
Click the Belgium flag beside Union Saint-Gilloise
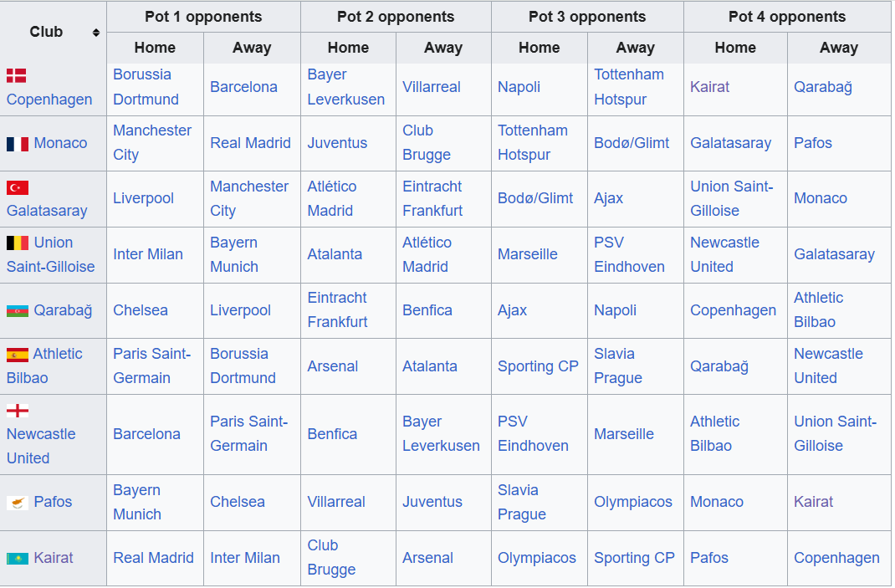tap(17, 243)
